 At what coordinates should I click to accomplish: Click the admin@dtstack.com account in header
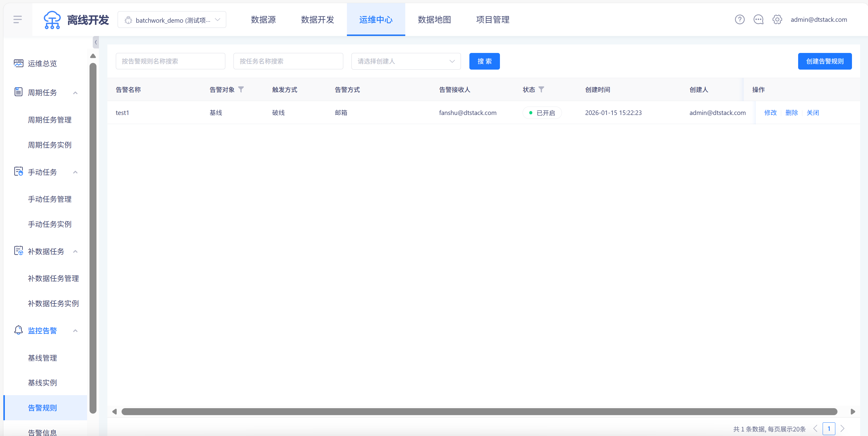[818, 20]
